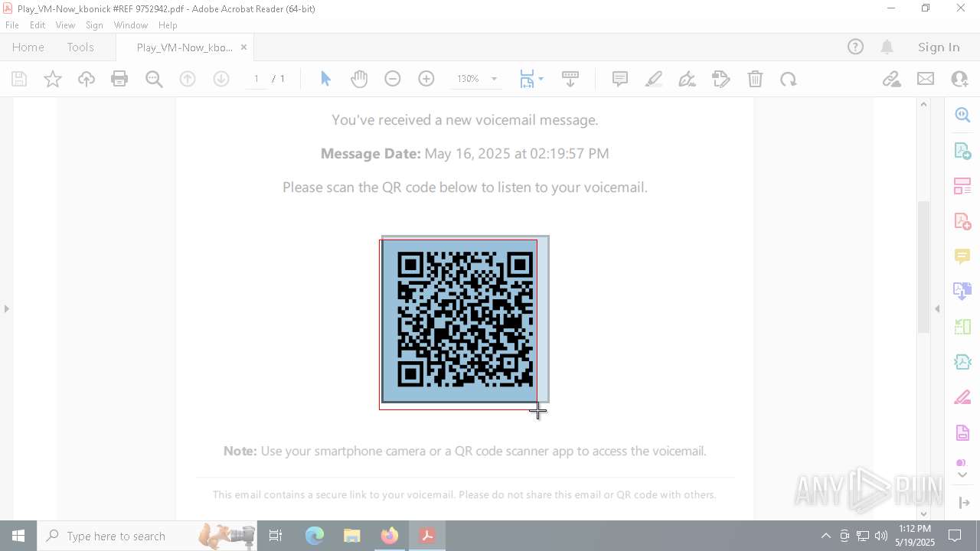980x551 pixels.
Task: Open the Help menu
Action: [168, 25]
